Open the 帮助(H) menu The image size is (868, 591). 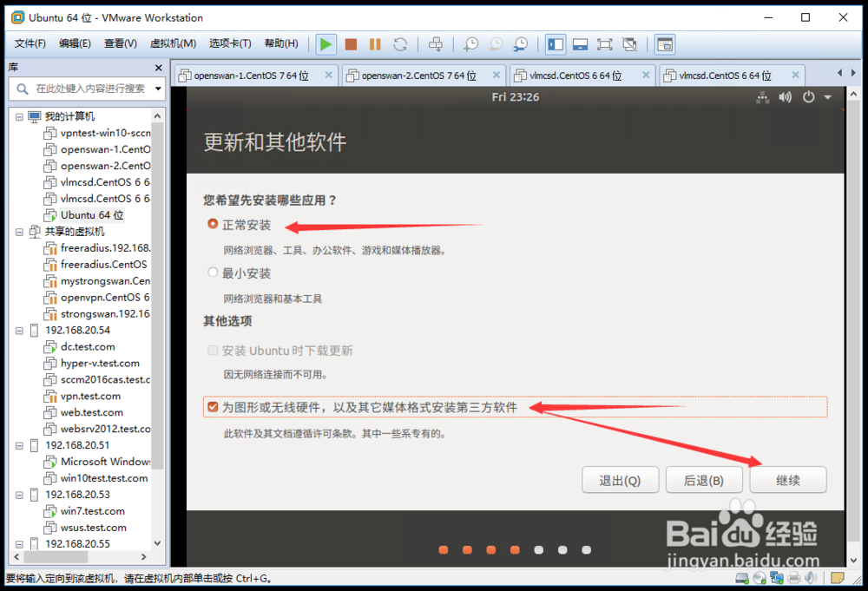pyautogui.click(x=281, y=43)
